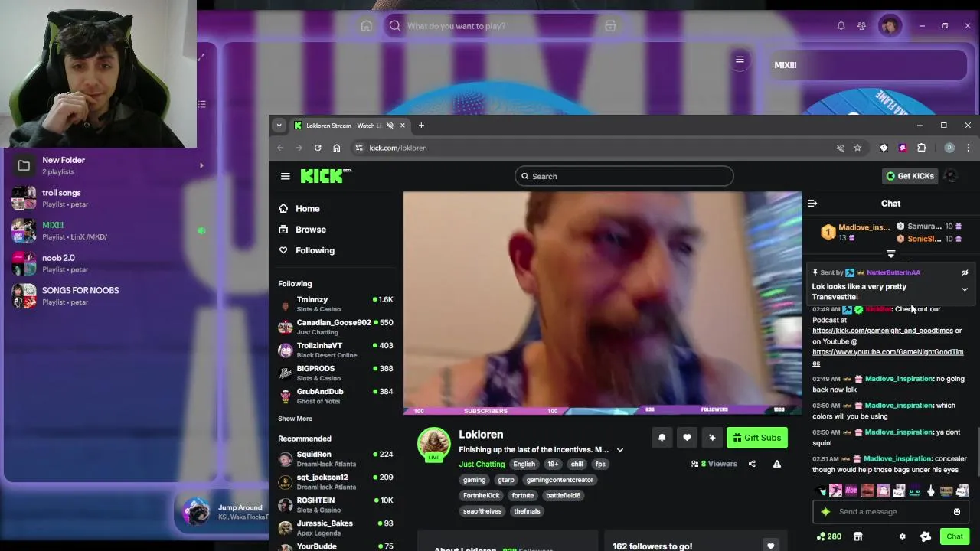Share the stream via share icon
Image resolution: width=980 pixels, height=551 pixels.
pos(752,464)
